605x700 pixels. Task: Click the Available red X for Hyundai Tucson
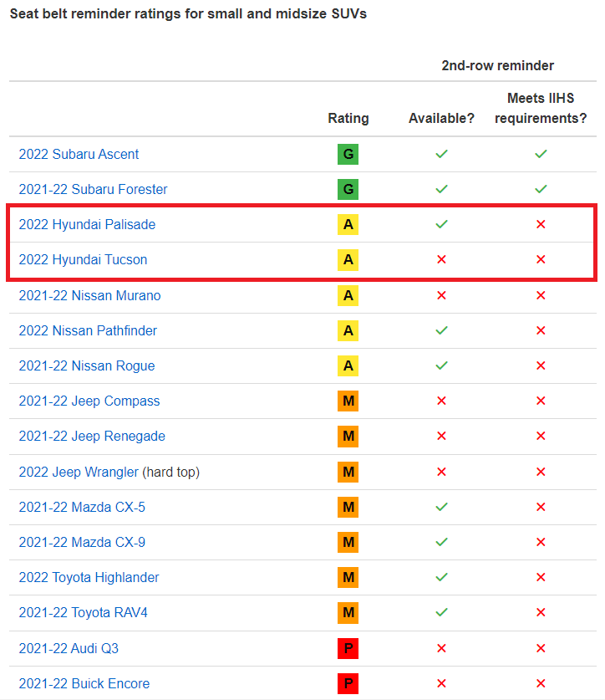441,259
